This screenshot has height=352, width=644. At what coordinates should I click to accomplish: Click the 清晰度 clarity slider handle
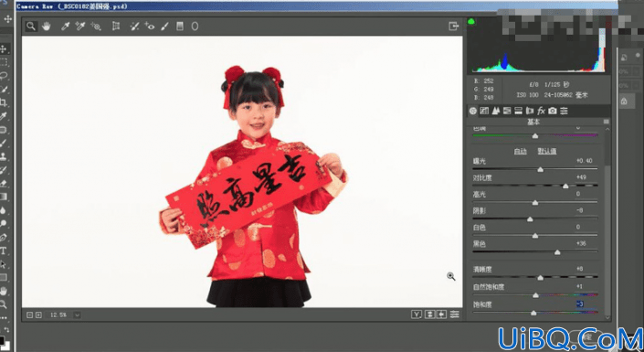541,278
